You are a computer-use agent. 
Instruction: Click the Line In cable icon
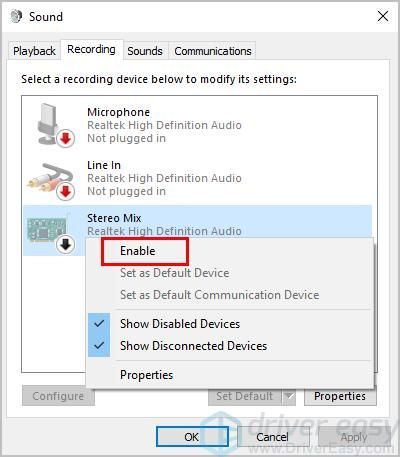pyautogui.click(x=50, y=179)
